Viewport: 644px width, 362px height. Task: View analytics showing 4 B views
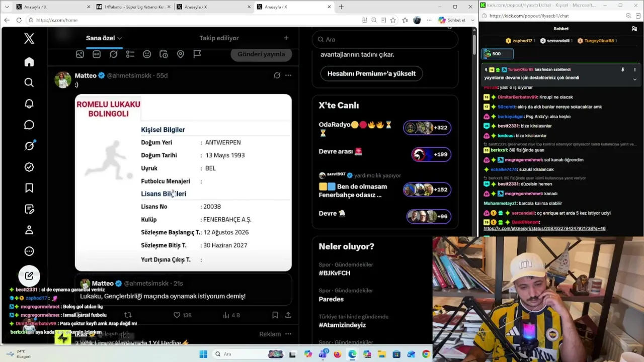point(231,315)
